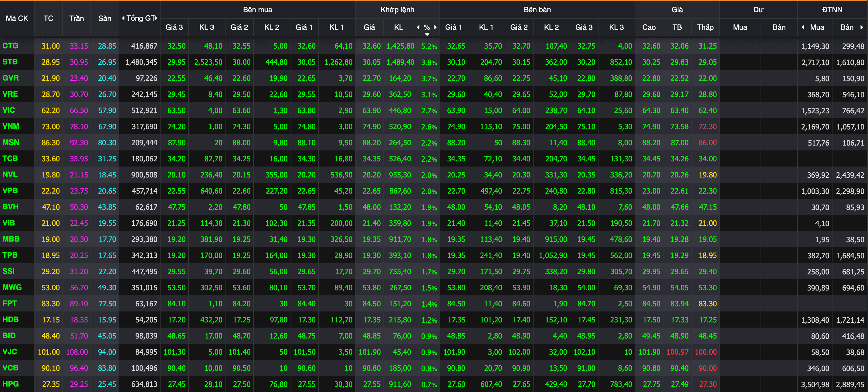This screenshot has height=392, width=868.
Task: Click the TB price column header
Action: [x=677, y=27]
